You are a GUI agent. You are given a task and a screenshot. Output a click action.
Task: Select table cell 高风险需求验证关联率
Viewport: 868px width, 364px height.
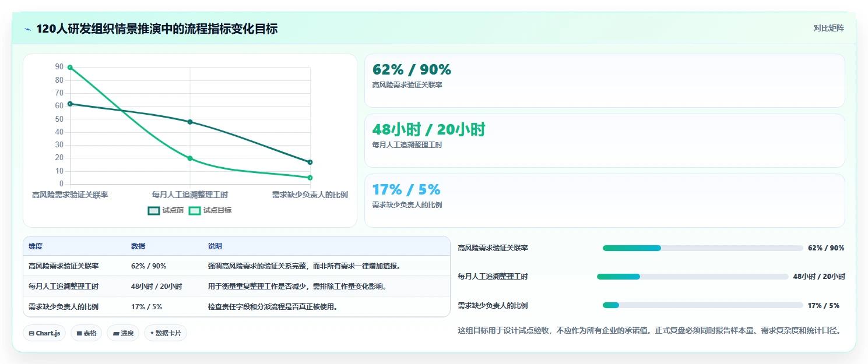click(64, 266)
